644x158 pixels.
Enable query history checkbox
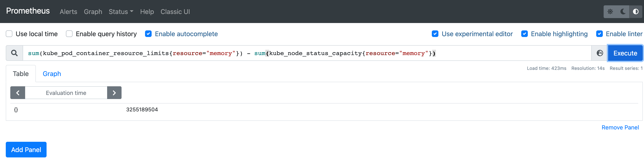pos(69,34)
